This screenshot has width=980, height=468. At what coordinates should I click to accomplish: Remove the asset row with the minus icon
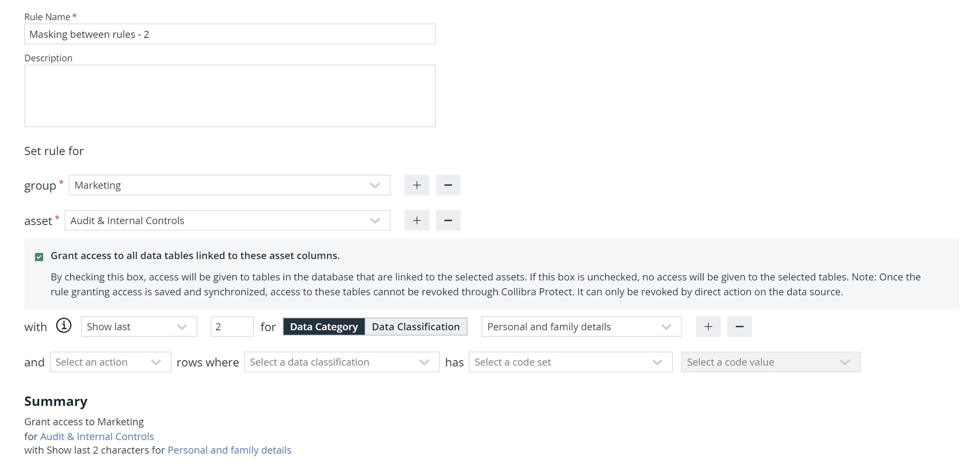click(448, 220)
